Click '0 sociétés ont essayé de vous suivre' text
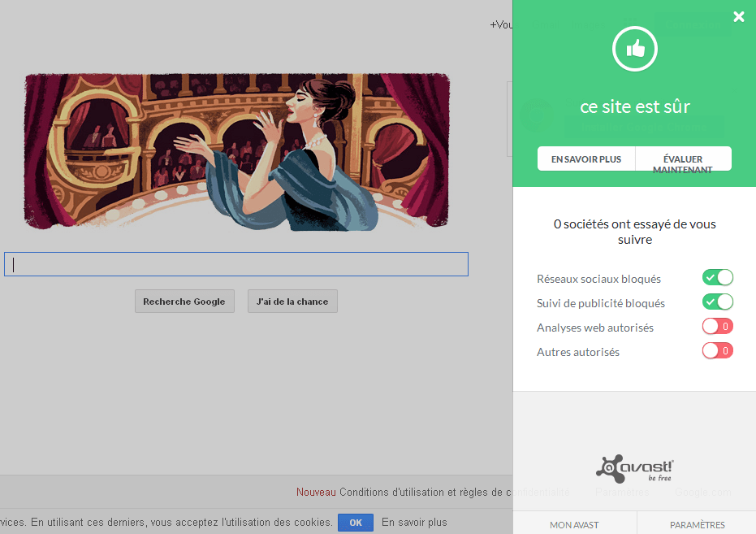 click(634, 232)
